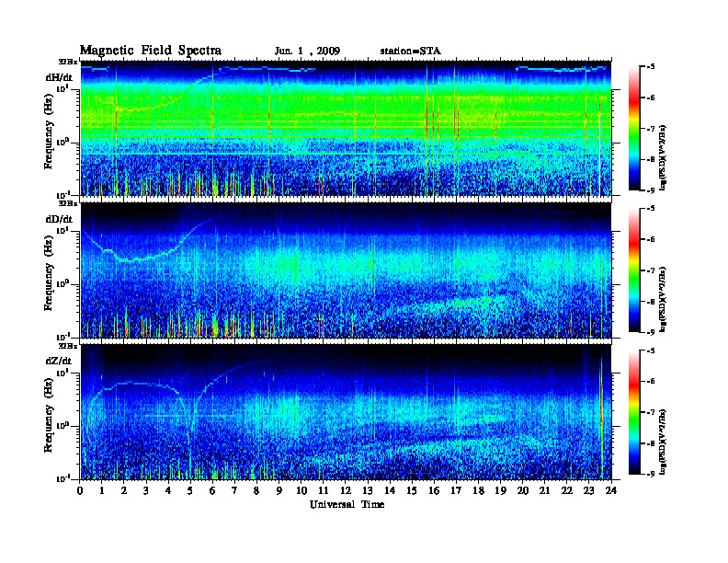Click the 10⁰ frequency tick of the dH/dt panel
The height and width of the screenshot is (563, 728).
coord(63,142)
